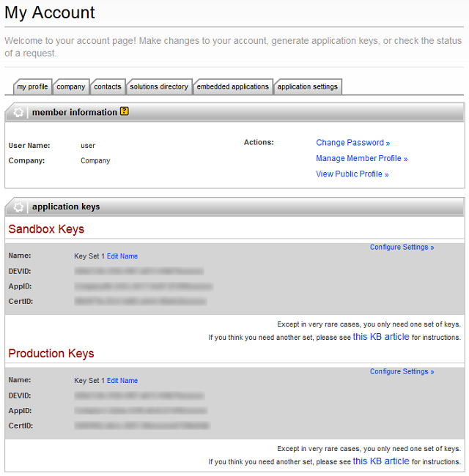Click the 'member information' section title
This screenshot has height=476, width=469.
point(75,112)
